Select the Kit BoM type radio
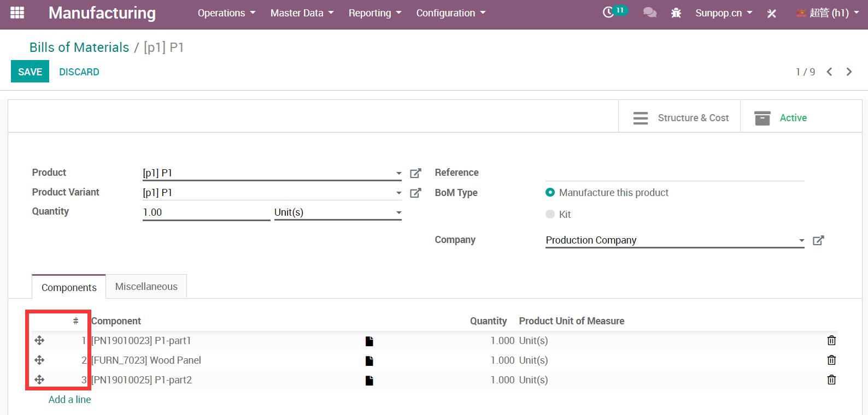This screenshot has height=415, width=868. click(550, 214)
